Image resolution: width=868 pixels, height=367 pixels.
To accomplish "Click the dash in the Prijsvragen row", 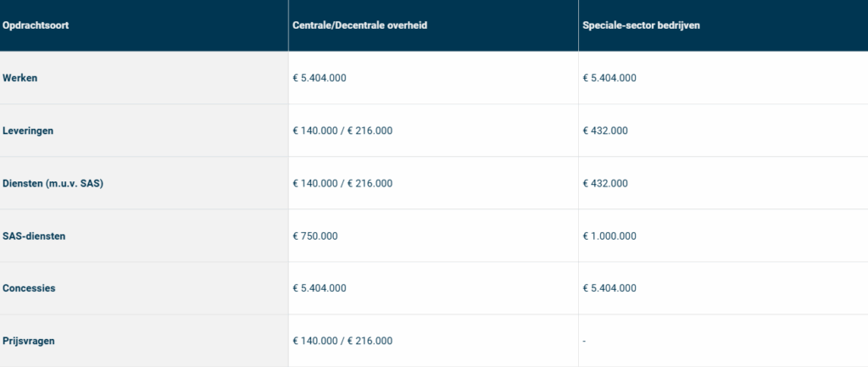I will coord(585,341).
